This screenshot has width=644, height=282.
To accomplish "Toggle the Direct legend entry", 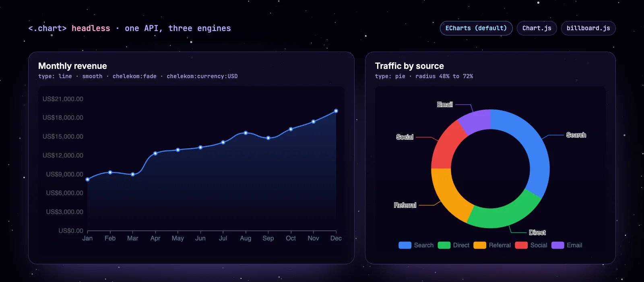I will click(x=454, y=245).
